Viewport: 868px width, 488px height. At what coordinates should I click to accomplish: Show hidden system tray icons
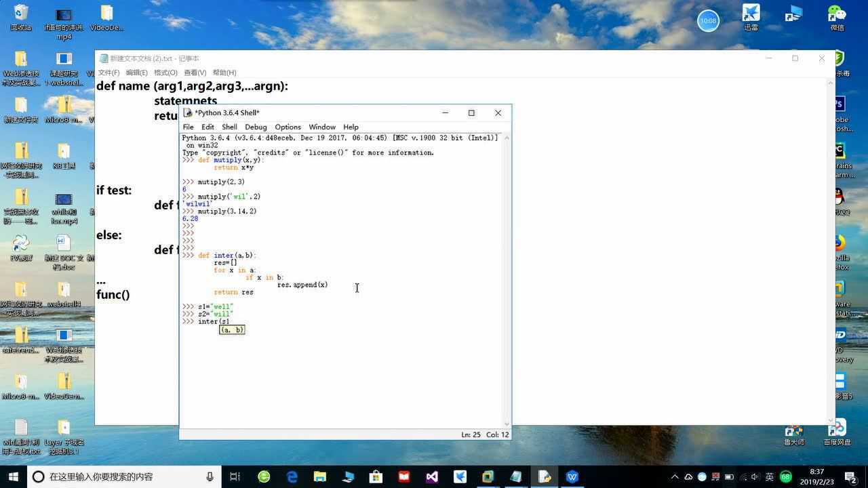[675, 476]
